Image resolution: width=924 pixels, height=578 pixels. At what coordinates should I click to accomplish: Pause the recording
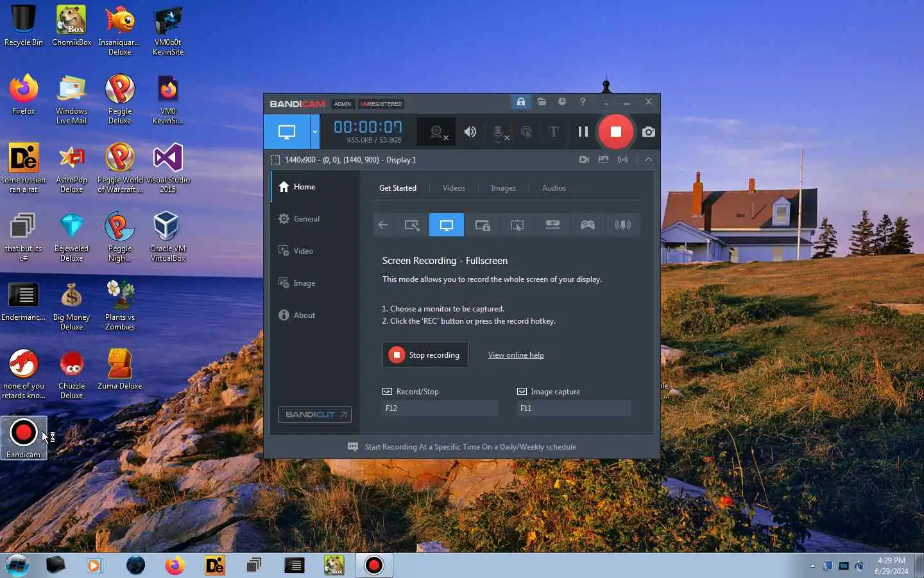(583, 132)
